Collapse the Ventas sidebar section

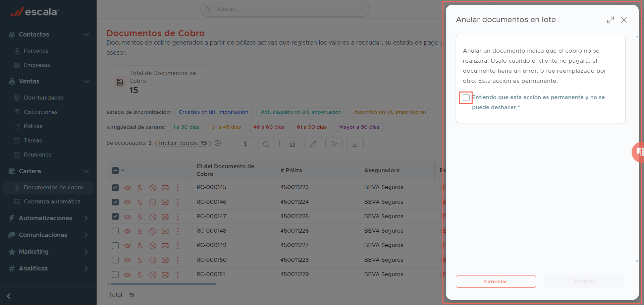[86, 81]
